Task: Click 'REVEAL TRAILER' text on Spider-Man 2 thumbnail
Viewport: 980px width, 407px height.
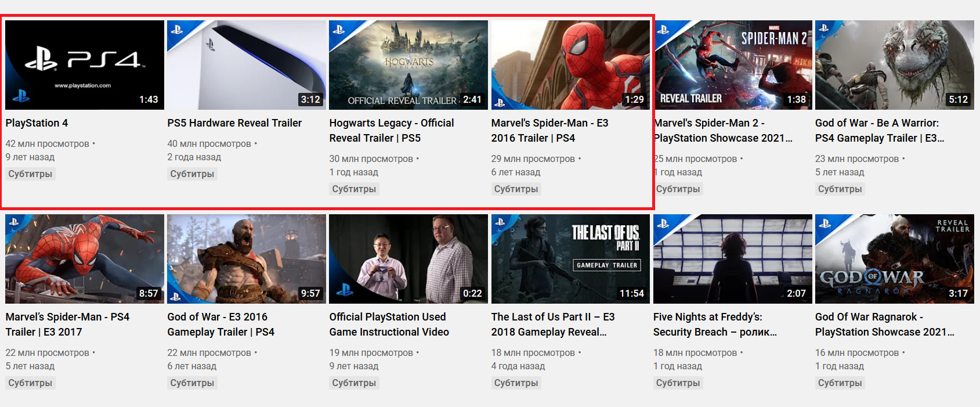Action: click(x=691, y=99)
